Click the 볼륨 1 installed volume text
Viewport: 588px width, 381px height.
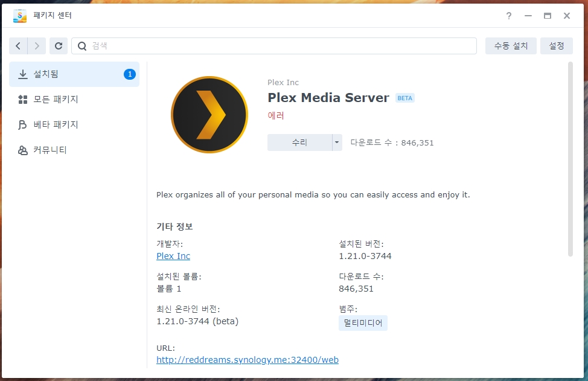169,289
